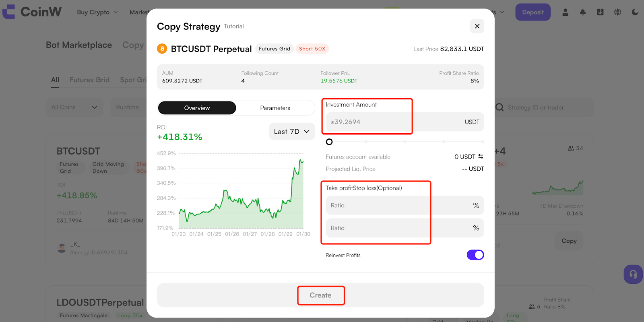644x322 pixels.
Task: Open the language globe icon
Action: [617, 12]
